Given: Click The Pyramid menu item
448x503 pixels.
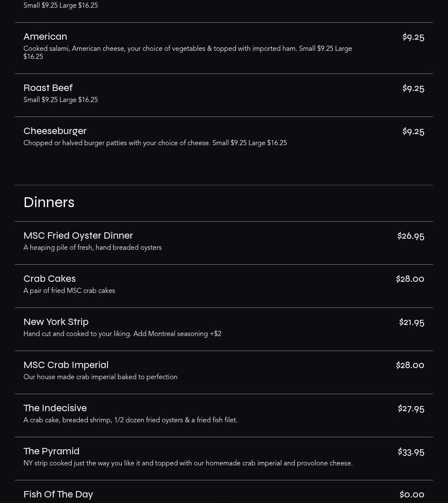Looking at the screenshot, I should [x=224, y=459].
